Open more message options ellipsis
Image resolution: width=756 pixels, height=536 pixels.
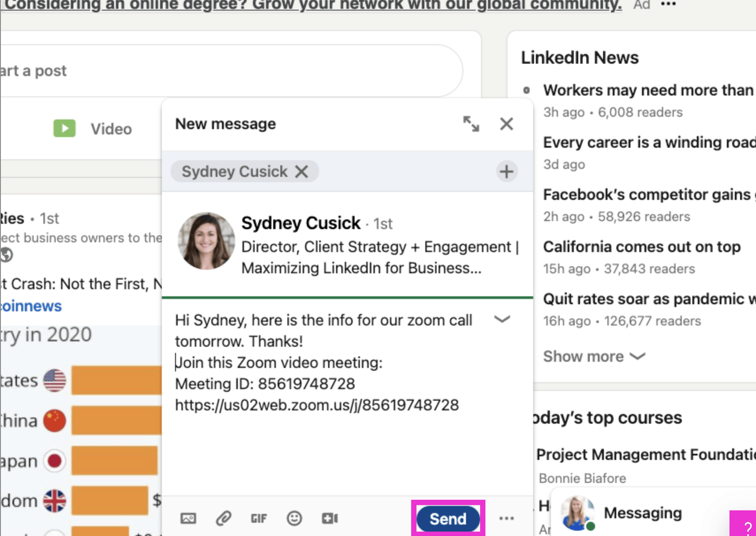pyautogui.click(x=506, y=518)
